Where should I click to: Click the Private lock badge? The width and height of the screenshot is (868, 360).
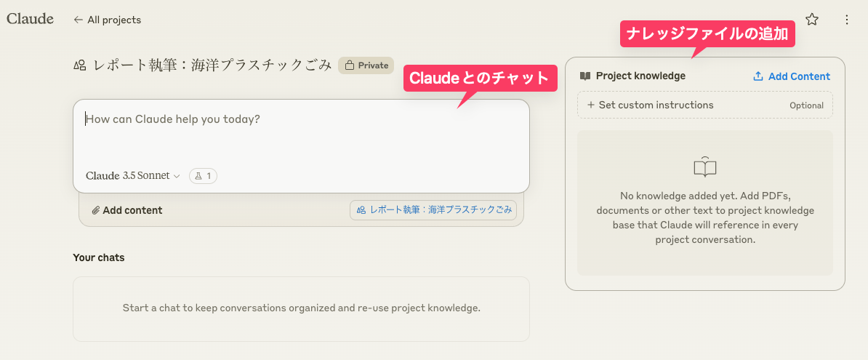coord(366,65)
